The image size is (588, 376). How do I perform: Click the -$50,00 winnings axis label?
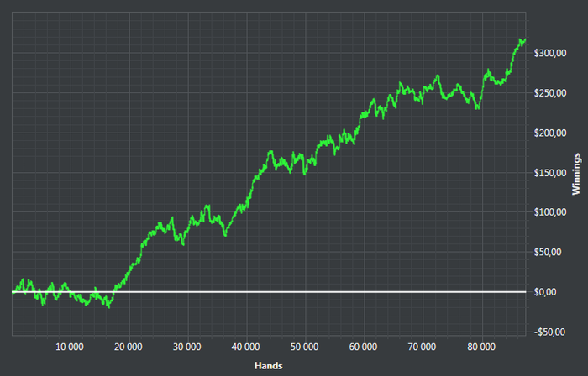pyautogui.click(x=549, y=332)
